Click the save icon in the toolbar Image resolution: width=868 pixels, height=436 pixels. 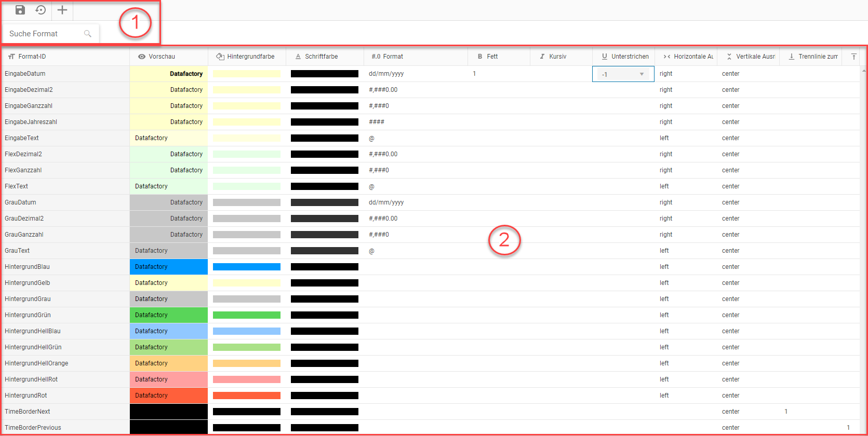coord(20,10)
